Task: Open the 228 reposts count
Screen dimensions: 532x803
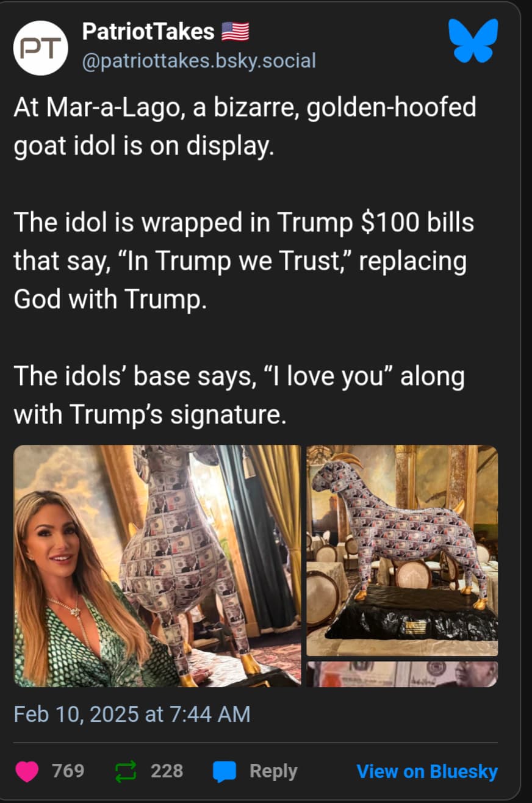Action: click(x=167, y=771)
